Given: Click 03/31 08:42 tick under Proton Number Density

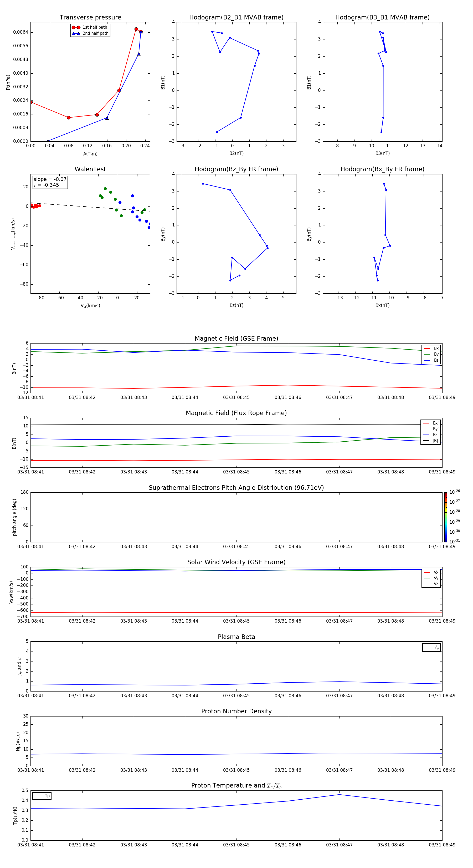Looking at the screenshot, I should 82,770.
